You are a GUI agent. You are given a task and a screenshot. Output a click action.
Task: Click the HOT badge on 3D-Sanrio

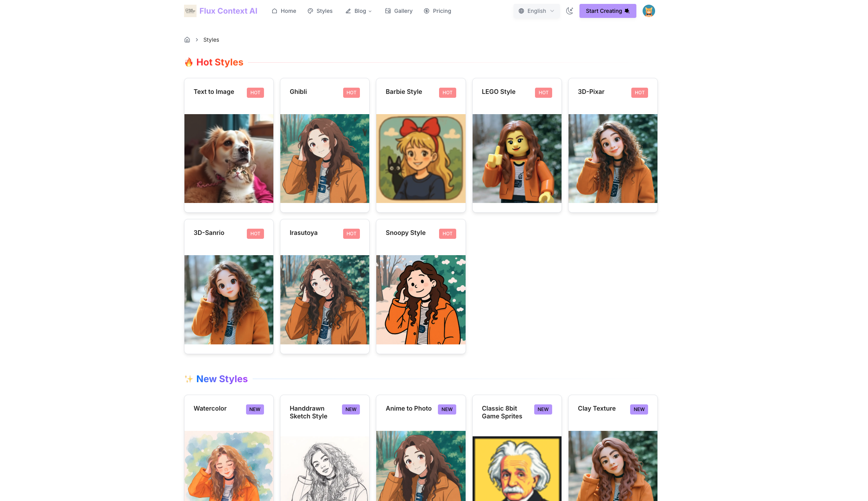pos(255,234)
